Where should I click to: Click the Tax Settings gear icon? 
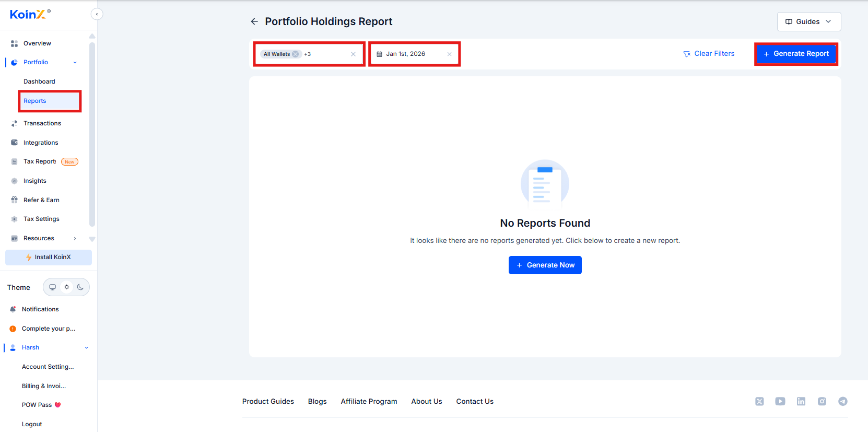14,219
